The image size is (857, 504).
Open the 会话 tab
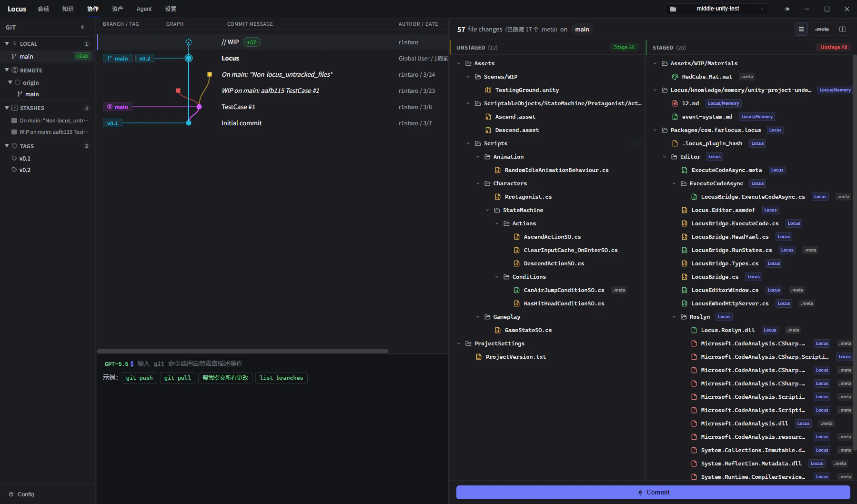pyautogui.click(x=43, y=9)
